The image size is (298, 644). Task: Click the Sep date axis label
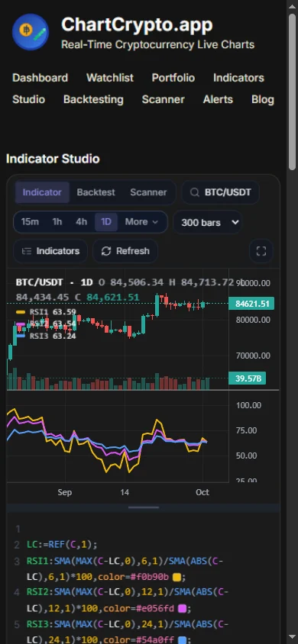coord(64,492)
